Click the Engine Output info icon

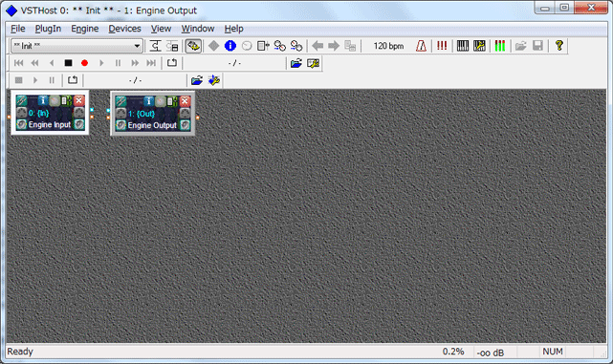click(x=148, y=101)
